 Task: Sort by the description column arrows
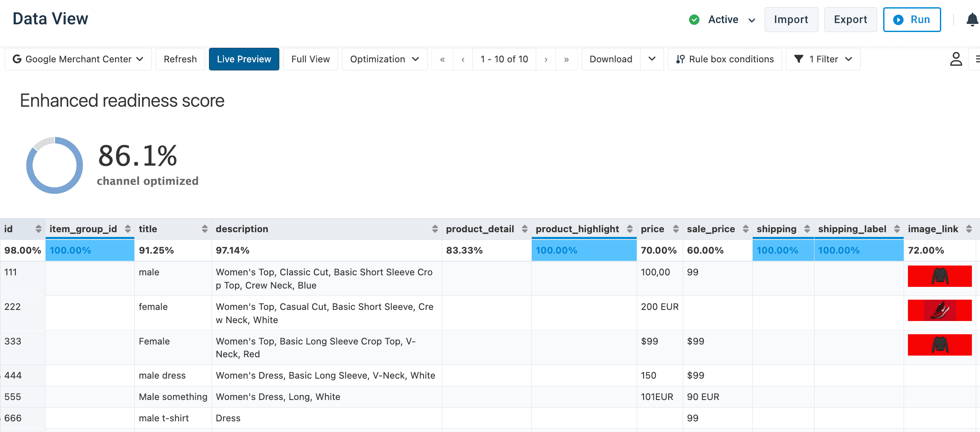435,229
